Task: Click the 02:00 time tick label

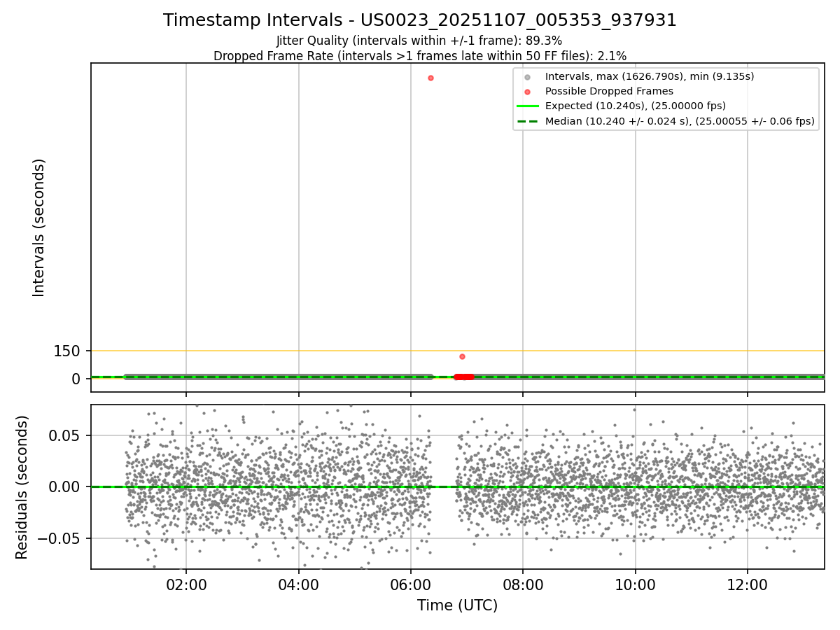Action: tap(186, 584)
